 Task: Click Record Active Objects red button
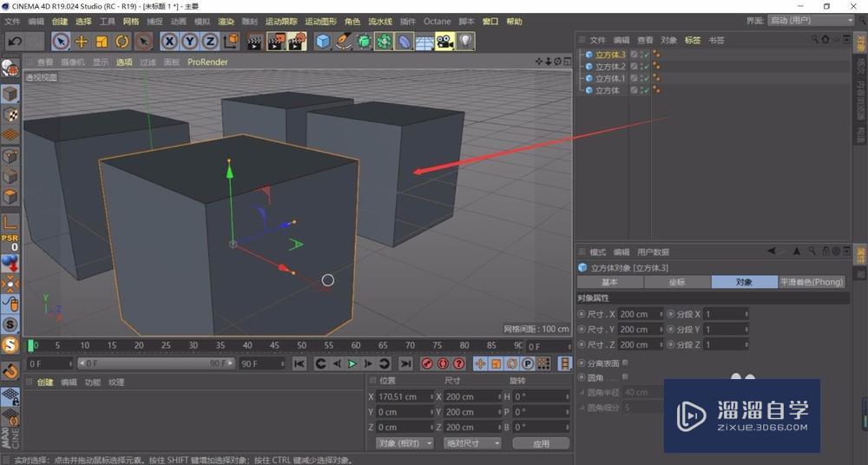pos(427,363)
